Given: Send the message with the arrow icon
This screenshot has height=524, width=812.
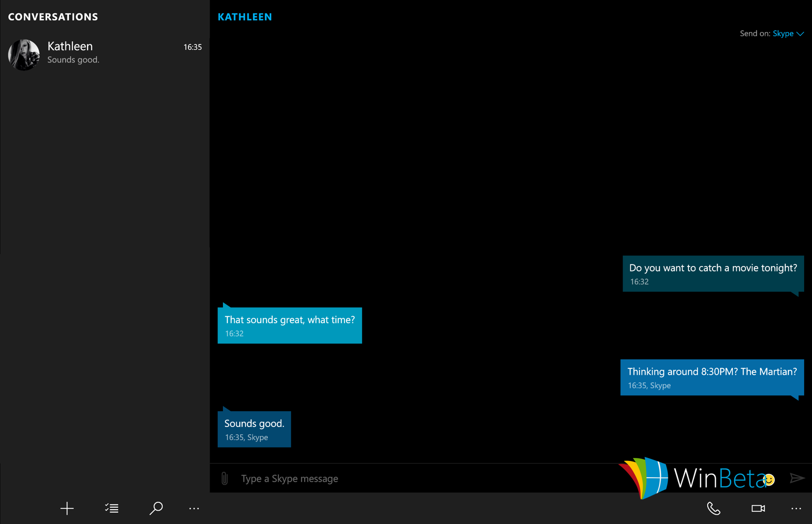Looking at the screenshot, I should click(x=797, y=478).
